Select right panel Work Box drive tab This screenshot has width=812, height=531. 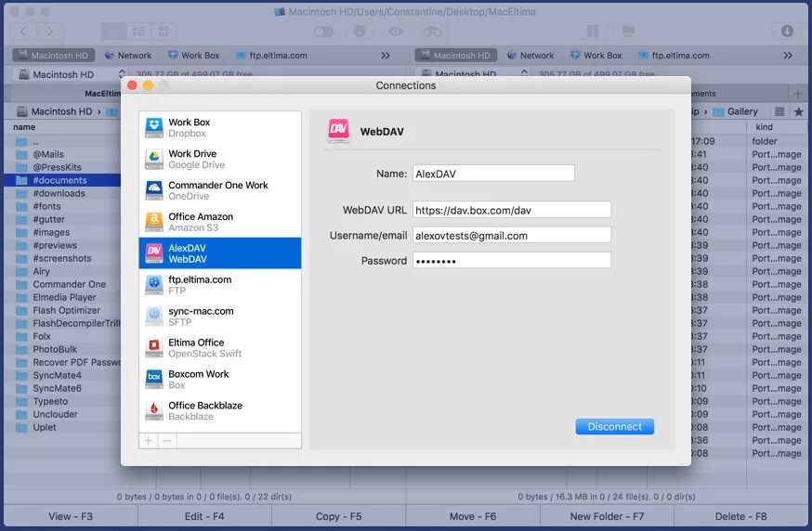click(x=596, y=56)
